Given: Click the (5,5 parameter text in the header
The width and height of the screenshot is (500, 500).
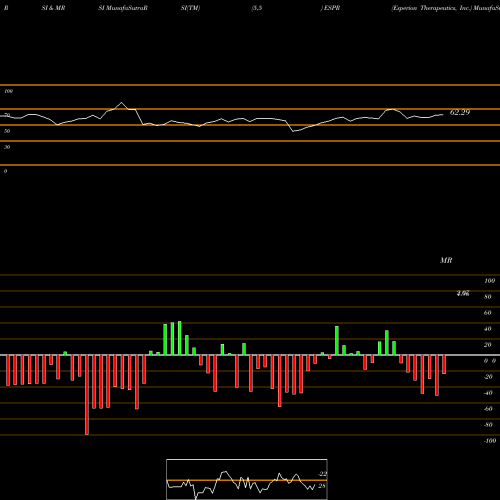Looking at the screenshot, I should coord(257,8).
